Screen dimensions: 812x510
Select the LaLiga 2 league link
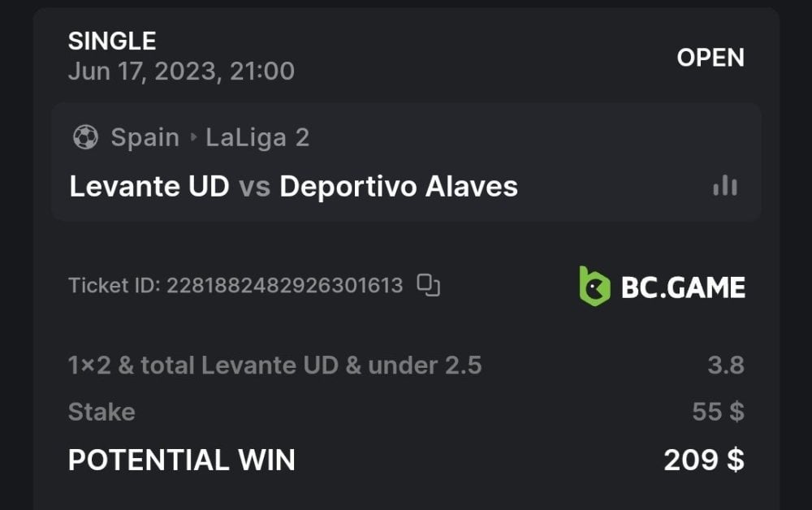257,137
